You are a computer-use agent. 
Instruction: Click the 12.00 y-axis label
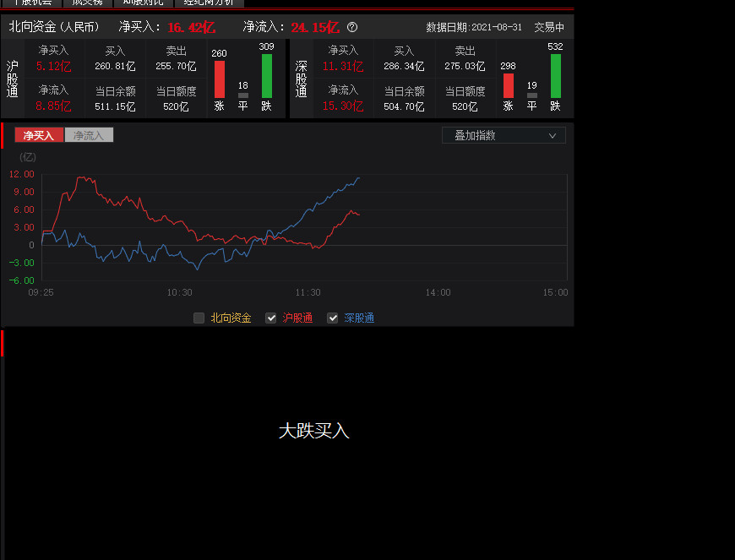click(x=22, y=174)
